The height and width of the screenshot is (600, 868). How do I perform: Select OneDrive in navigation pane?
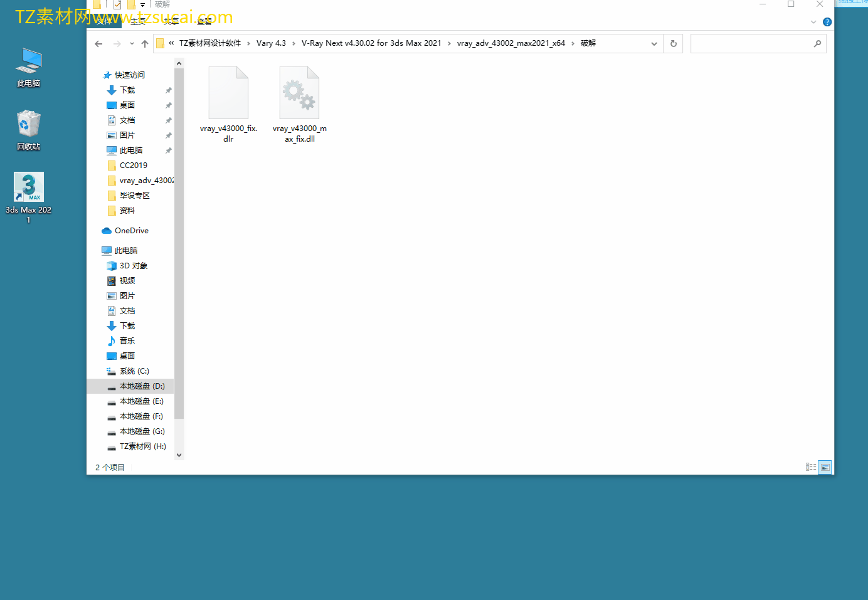coord(125,231)
